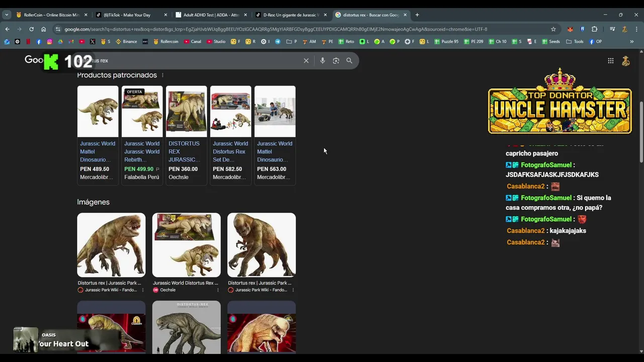644x362 pixels.
Task: Go back to the previous page
Action: coord(7,29)
